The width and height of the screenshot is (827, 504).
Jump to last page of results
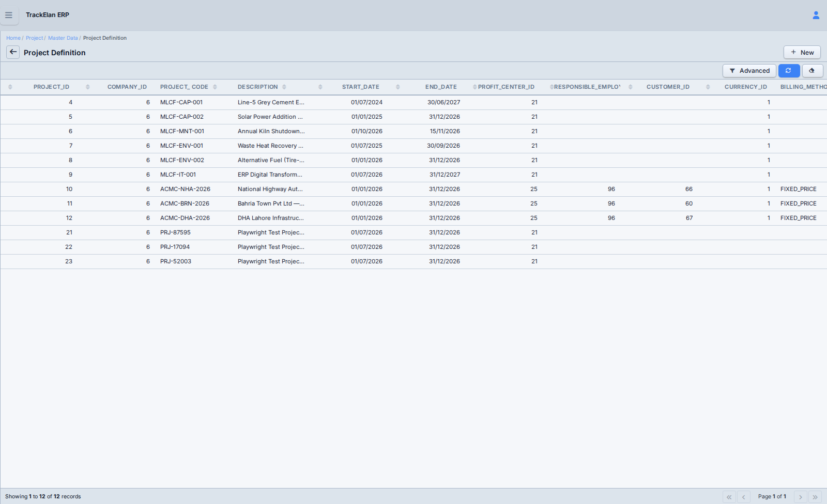pyautogui.click(x=815, y=497)
